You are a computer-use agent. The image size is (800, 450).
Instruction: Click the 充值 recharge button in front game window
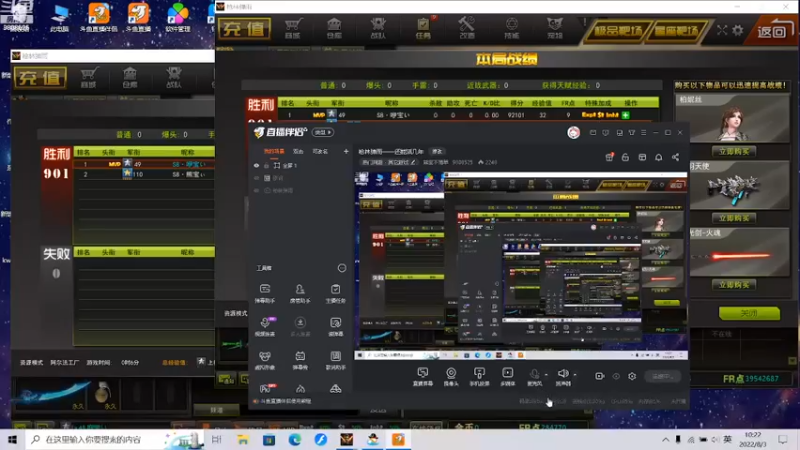tap(244, 29)
